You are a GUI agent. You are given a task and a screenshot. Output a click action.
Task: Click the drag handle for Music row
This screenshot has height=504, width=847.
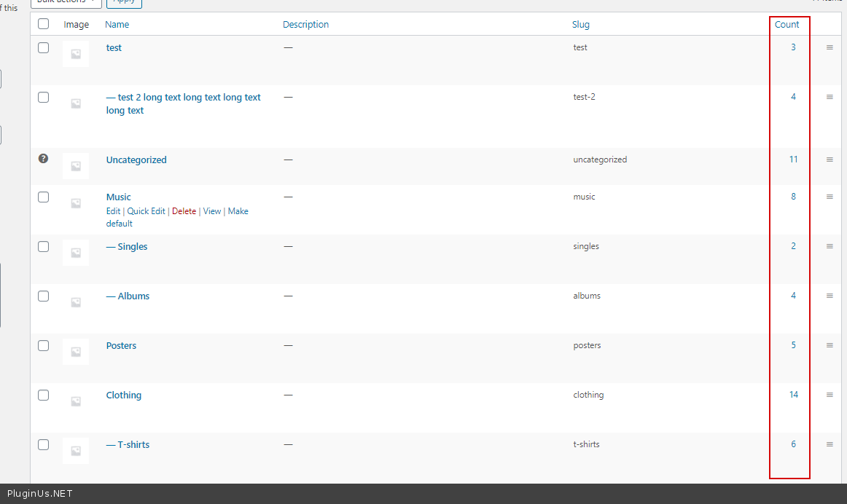click(830, 197)
